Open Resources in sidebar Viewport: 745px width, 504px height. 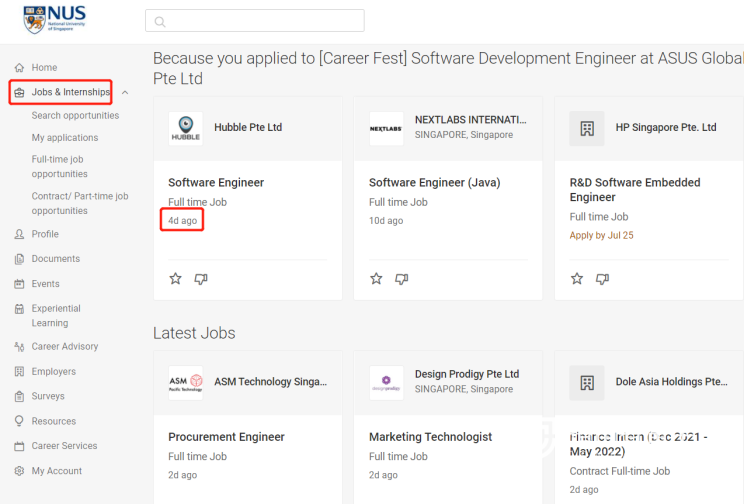[54, 421]
